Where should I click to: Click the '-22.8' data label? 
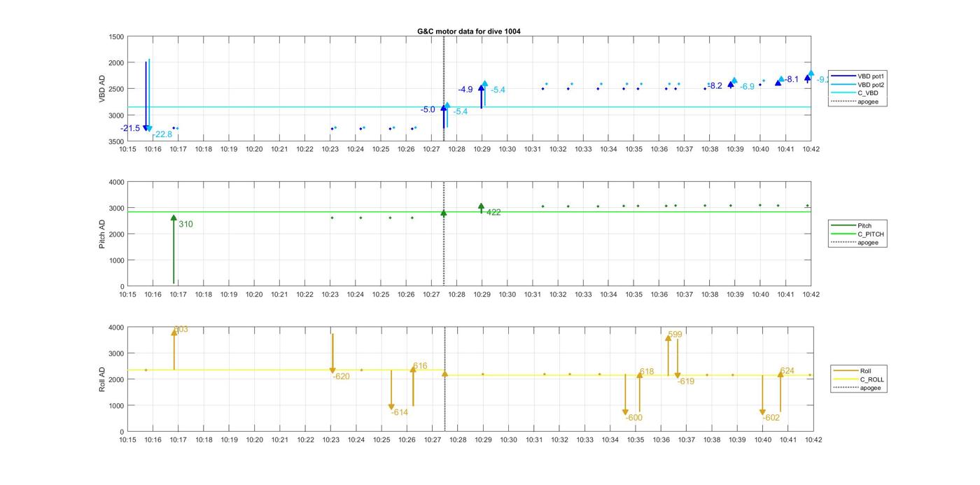(x=162, y=134)
